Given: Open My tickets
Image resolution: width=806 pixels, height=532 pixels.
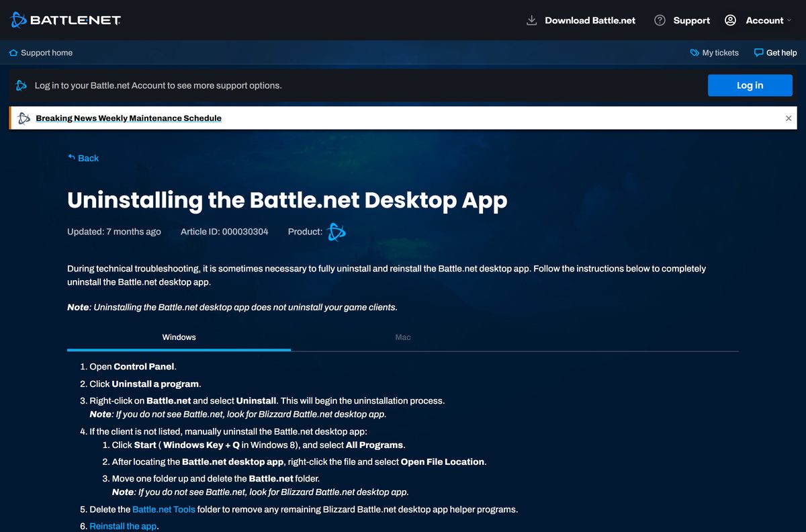Looking at the screenshot, I should tap(720, 52).
